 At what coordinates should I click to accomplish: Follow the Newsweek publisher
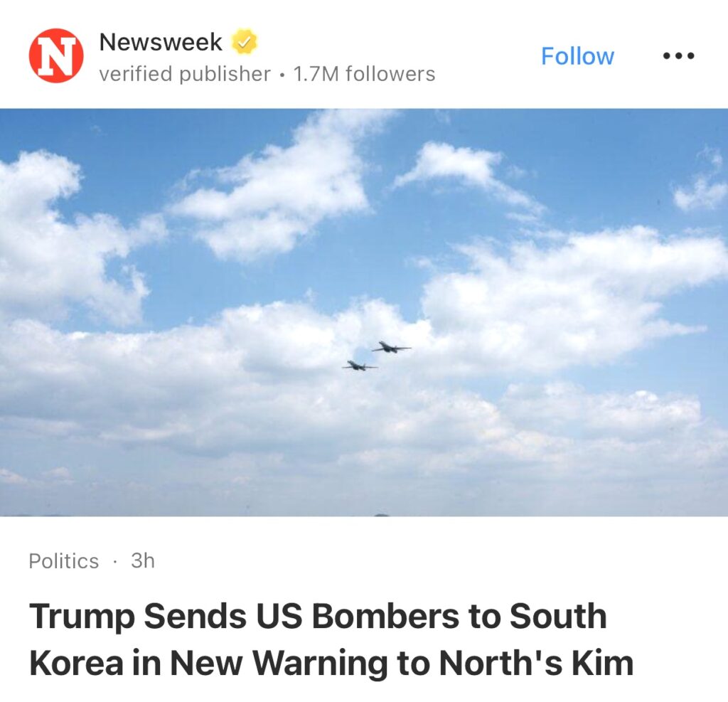tap(577, 56)
